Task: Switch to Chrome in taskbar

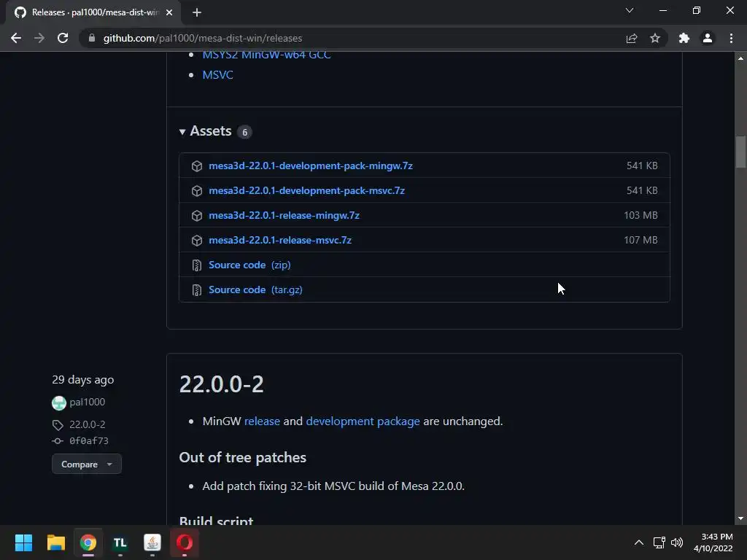Action: tap(88, 542)
